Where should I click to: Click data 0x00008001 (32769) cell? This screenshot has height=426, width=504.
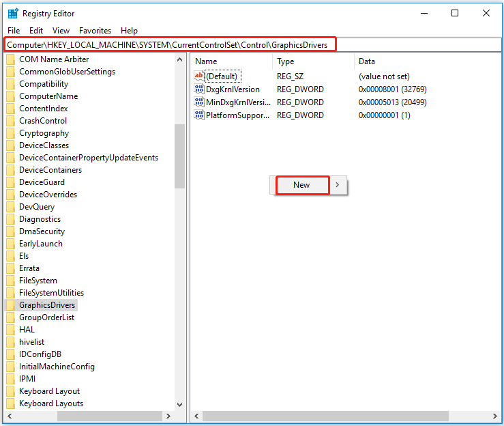pos(392,89)
